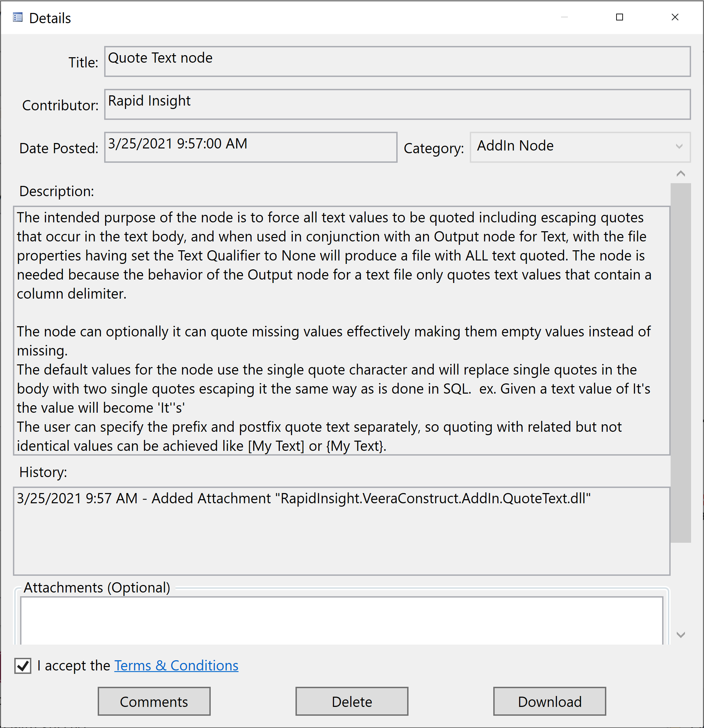Click the 'Contributor:' label
The height and width of the screenshot is (728, 704).
[x=60, y=106]
